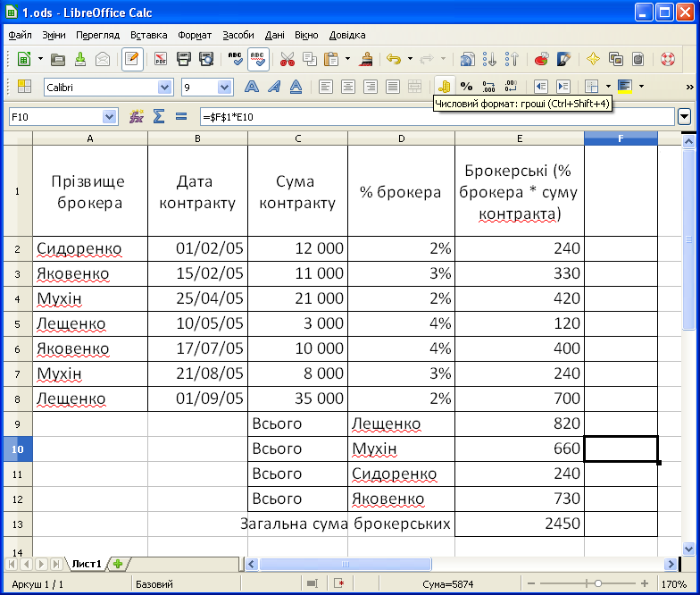The image size is (700, 595).
Task: Click the zoom slider handle
Action: (x=598, y=583)
